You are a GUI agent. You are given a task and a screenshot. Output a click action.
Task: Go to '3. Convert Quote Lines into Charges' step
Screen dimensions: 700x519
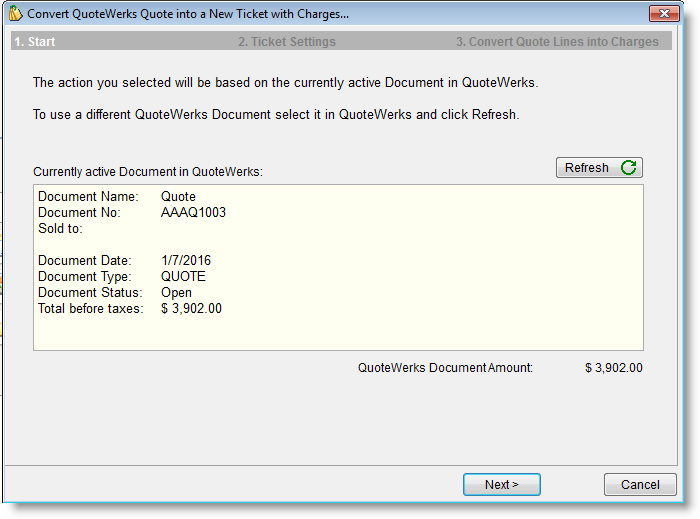point(557,42)
